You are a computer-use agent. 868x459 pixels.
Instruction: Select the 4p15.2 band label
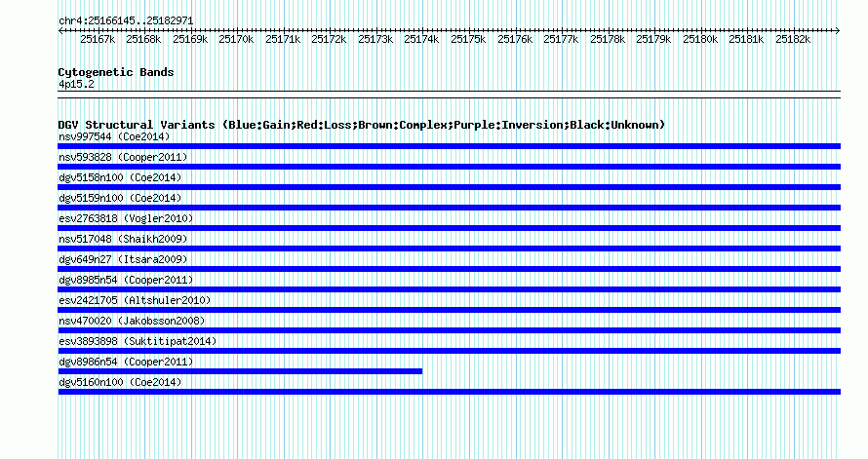pos(76,84)
